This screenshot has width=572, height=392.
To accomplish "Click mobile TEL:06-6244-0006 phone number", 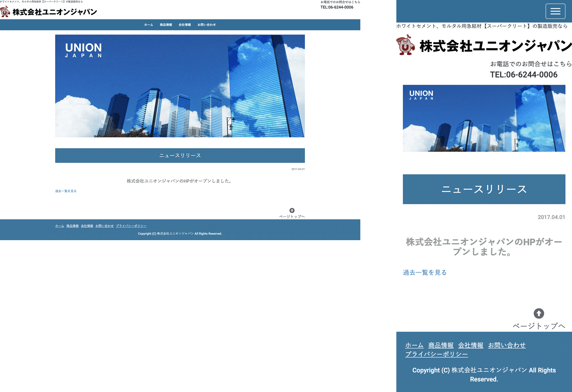I will (x=524, y=75).
